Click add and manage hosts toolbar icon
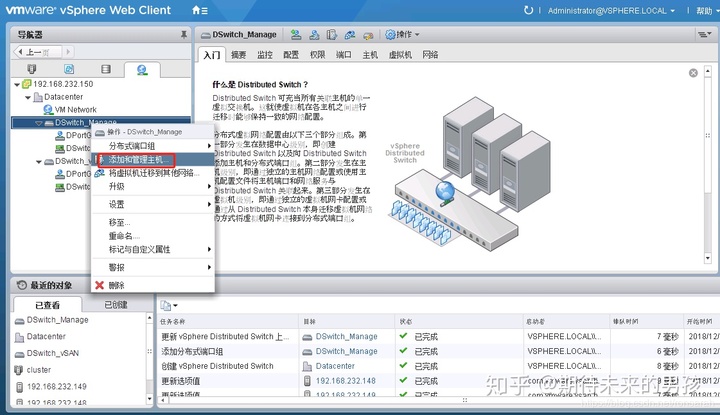The width and height of the screenshot is (720, 415). coord(314,34)
